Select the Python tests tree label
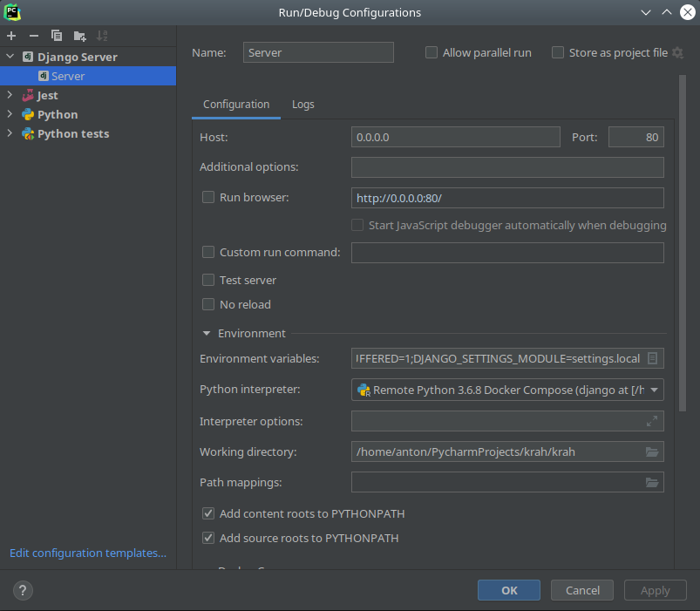The height and width of the screenshot is (611, 700). click(73, 134)
